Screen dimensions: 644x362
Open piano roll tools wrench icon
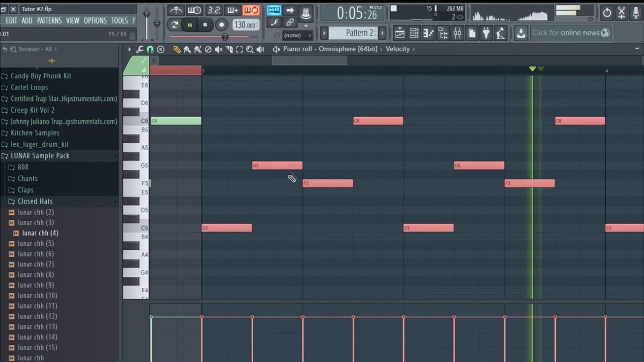[x=140, y=49]
